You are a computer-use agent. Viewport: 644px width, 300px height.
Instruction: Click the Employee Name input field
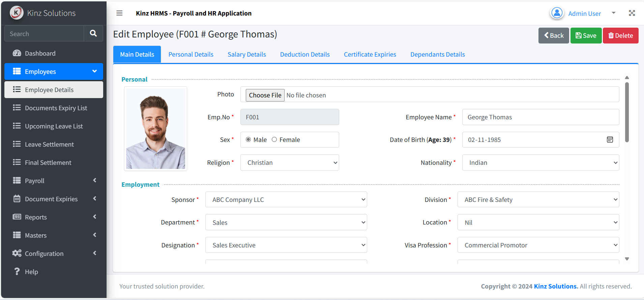tap(541, 117)
